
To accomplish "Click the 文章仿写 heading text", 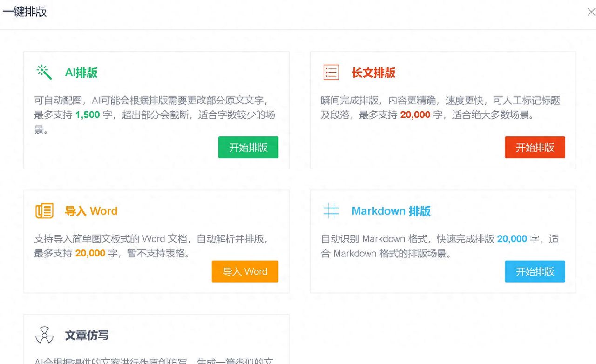I will [87, 335].
